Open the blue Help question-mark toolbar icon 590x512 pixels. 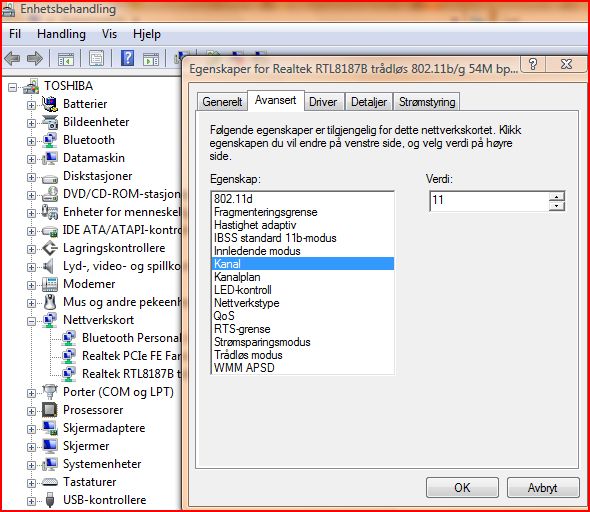click(x=128, y=58)
